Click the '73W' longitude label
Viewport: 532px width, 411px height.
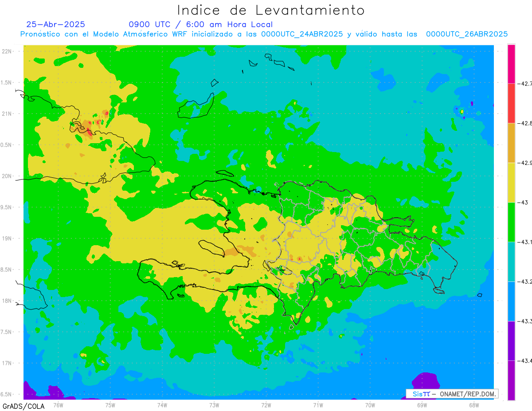tap(214, 404)
